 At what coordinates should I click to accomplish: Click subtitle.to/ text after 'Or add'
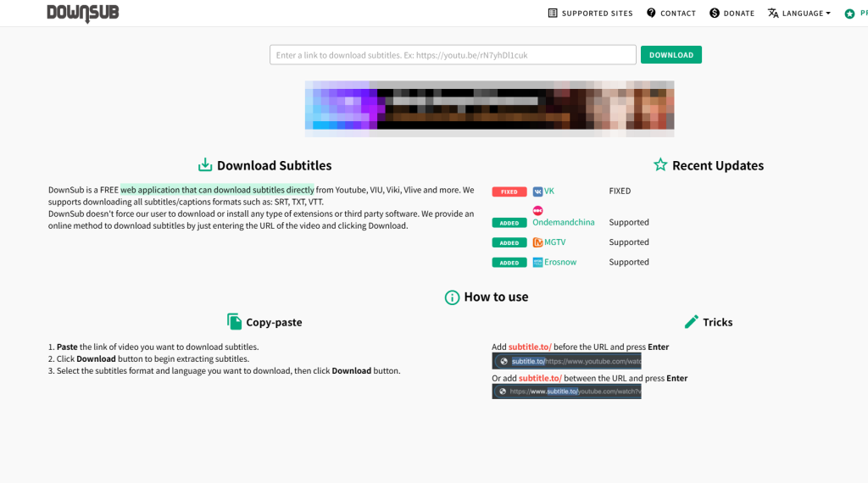point(540,379)
